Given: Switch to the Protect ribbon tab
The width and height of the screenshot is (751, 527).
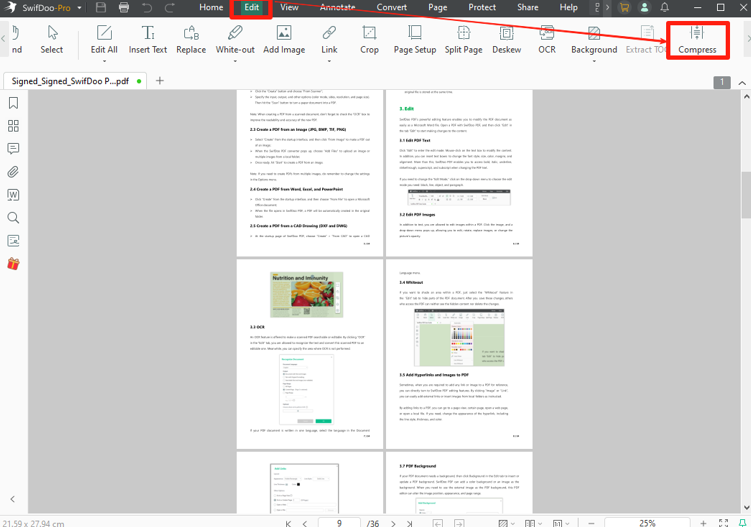Looking at the screenshot, I should 482,8.
